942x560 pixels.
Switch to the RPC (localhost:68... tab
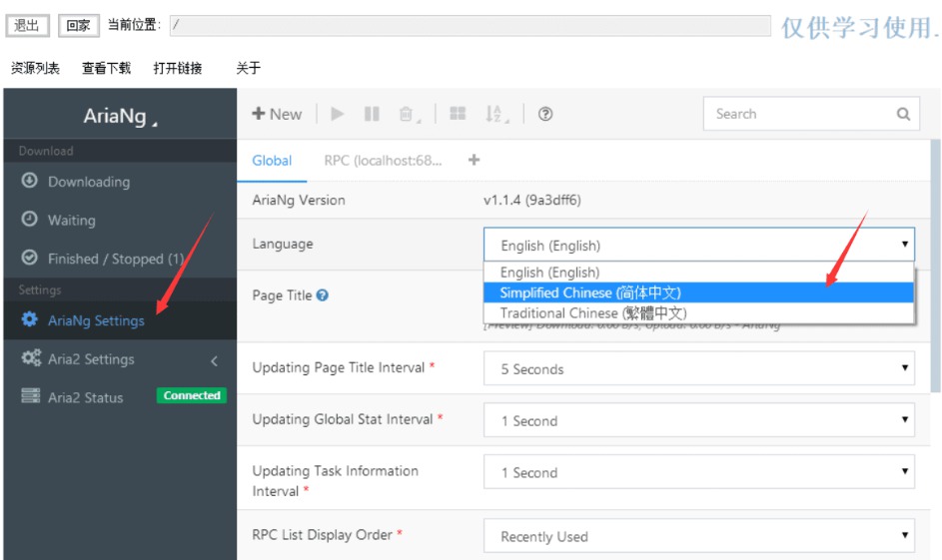click(x=383, y=161)
